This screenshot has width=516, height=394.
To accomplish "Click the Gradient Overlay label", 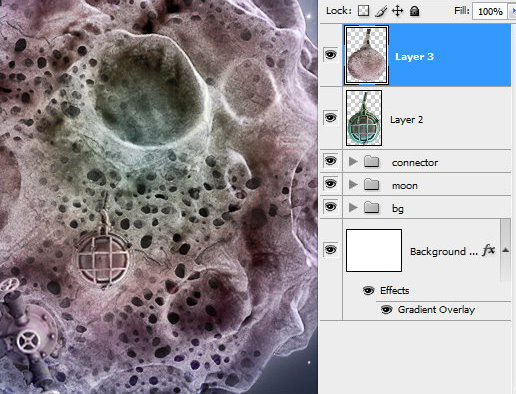I will click(436, 310).
